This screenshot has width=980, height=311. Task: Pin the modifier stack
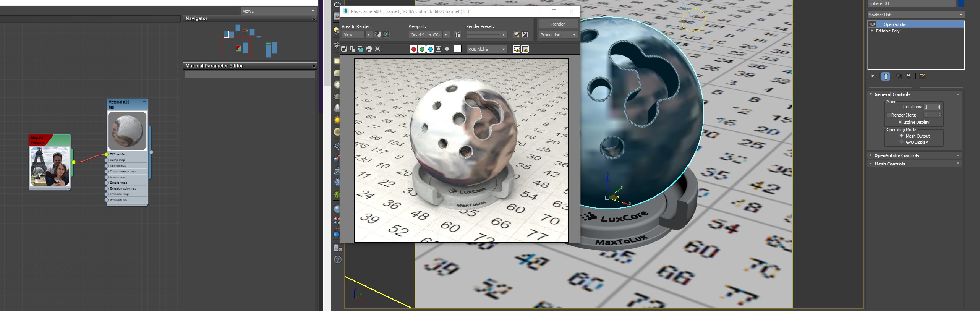pyautogui.click(x=872, y=77)
